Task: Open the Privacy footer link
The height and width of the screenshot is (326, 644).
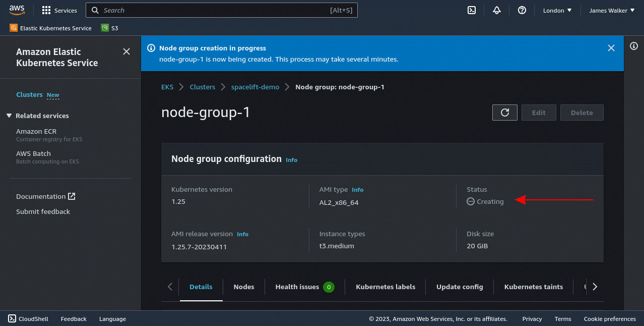Action: tap(532, 318)
